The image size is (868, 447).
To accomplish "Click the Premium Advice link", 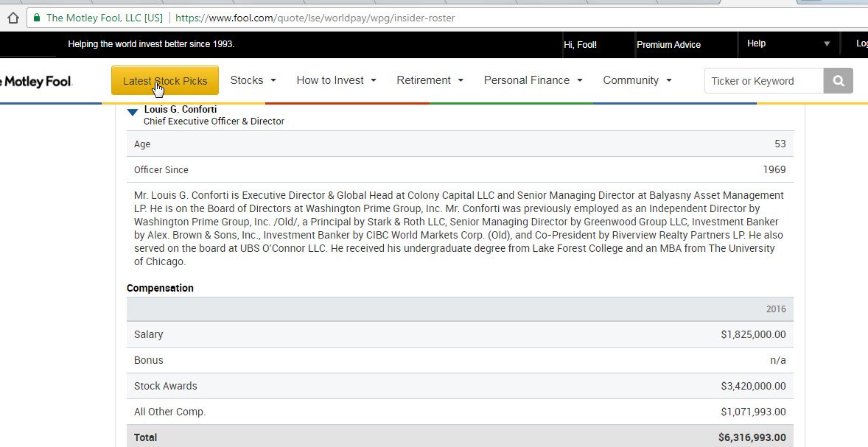I will 669,45.
